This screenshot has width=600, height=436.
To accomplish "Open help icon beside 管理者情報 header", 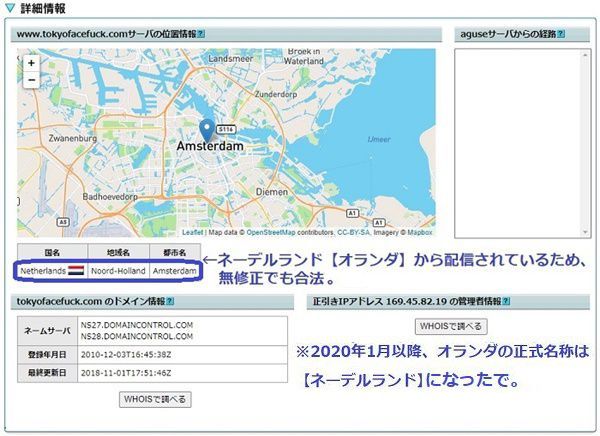I will tap(506, 301).
